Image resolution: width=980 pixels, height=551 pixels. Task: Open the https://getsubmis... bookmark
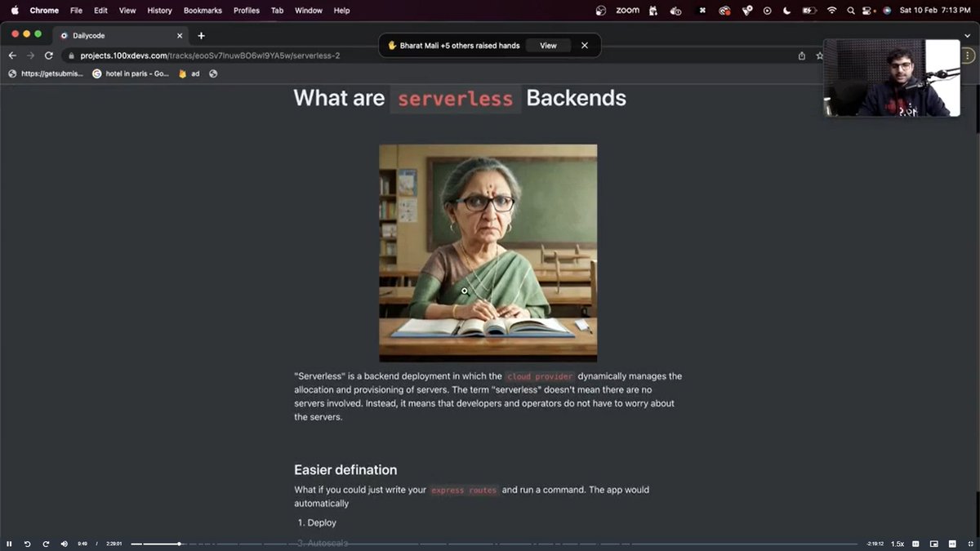(x=46, y=73)
